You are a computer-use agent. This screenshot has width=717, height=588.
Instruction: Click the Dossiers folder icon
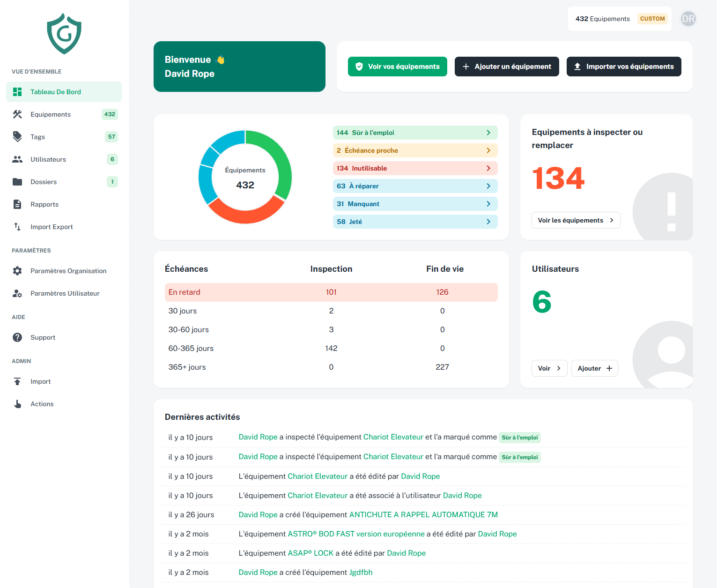pos(17,182)
